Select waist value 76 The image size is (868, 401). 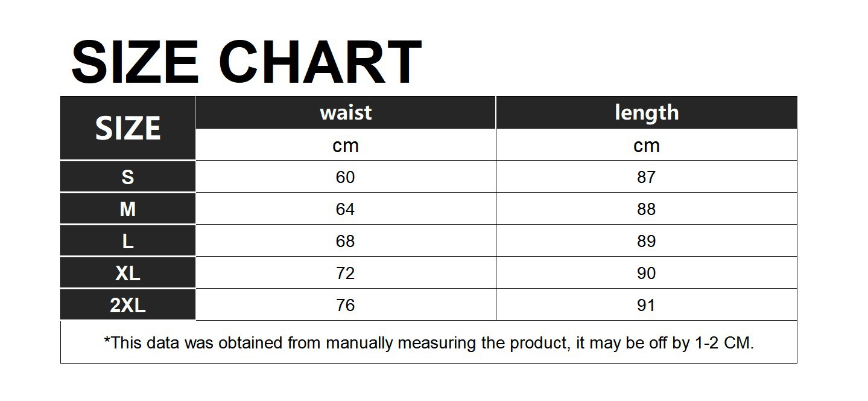coord(346,305)
